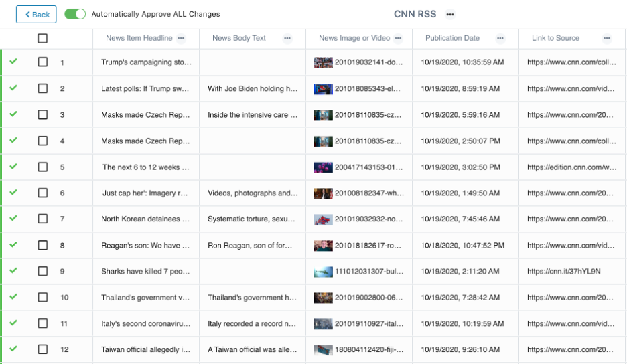
Task: Select headline "Latest polls: If Trump sw…"
Action: [x=145, y=88]
